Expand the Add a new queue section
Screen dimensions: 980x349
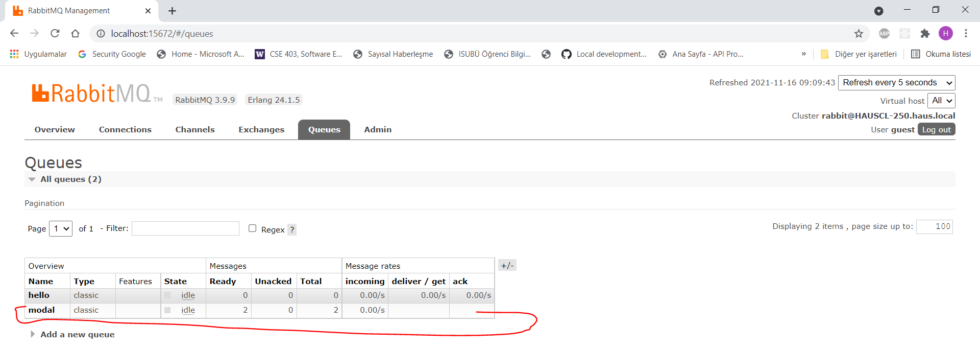[x=77, y=335]
